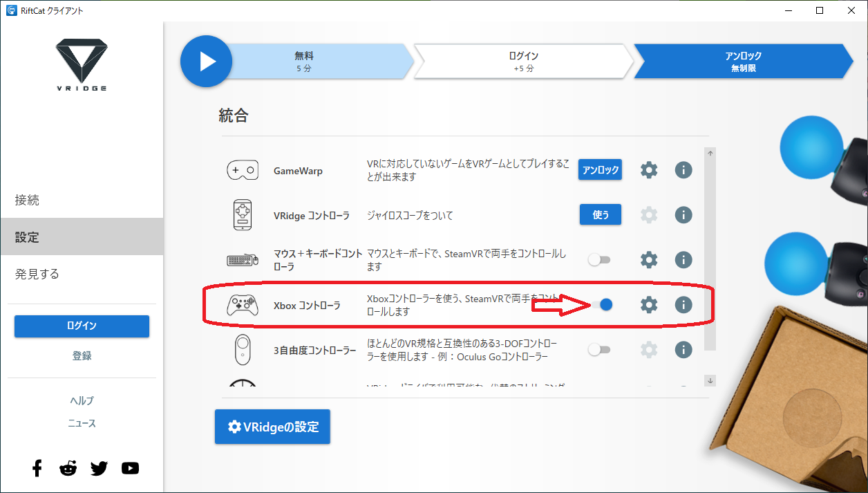
Task: Click the 3-DOF remote controller icon
Action: point(243,350)
